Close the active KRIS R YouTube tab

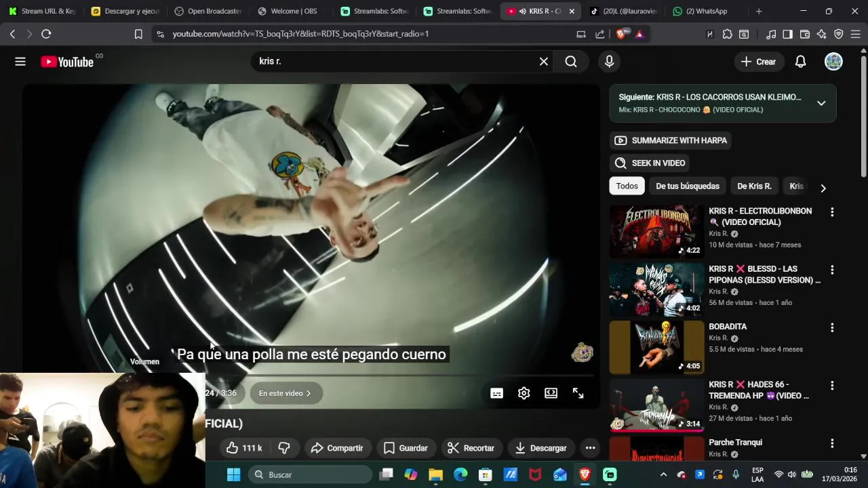(572, 12)
